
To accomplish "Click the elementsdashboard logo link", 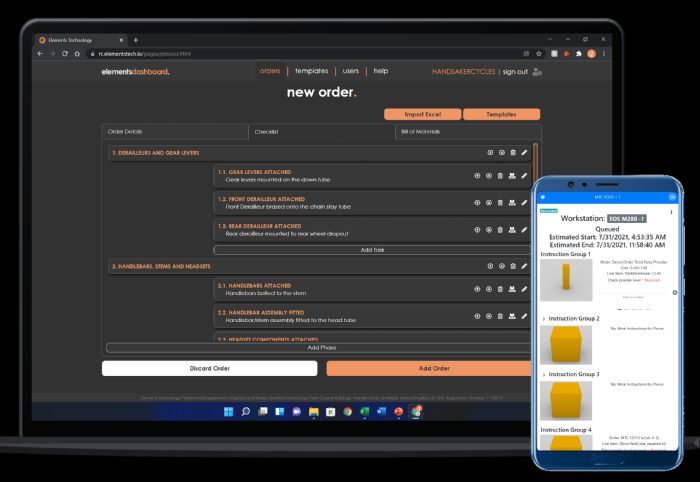I will [135, 71].
